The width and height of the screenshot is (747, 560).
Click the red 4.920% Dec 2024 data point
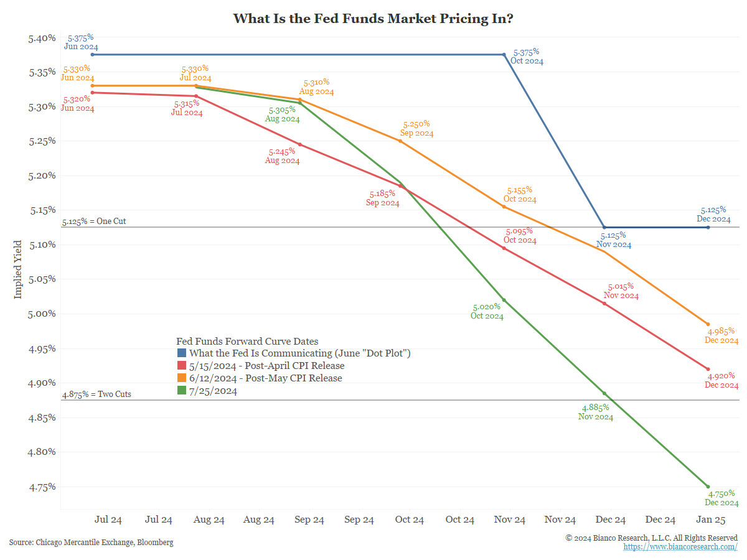pos(708,369)
